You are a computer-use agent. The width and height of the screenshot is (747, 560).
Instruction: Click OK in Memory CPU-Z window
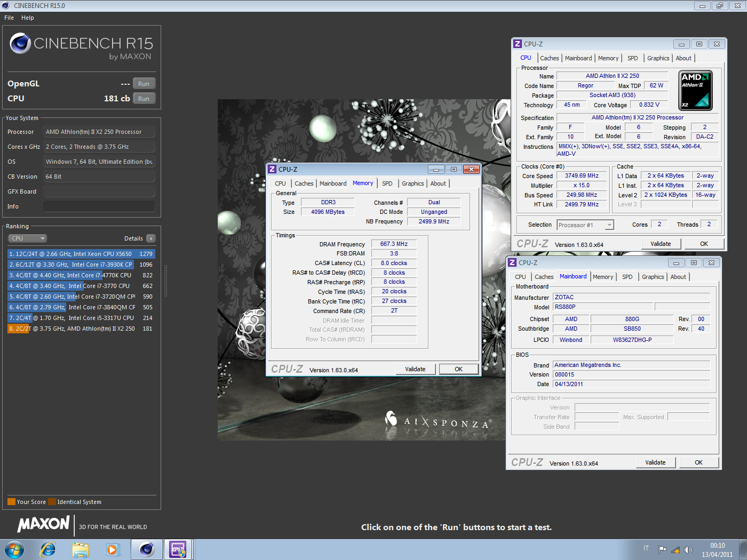(x=459, y=369)
